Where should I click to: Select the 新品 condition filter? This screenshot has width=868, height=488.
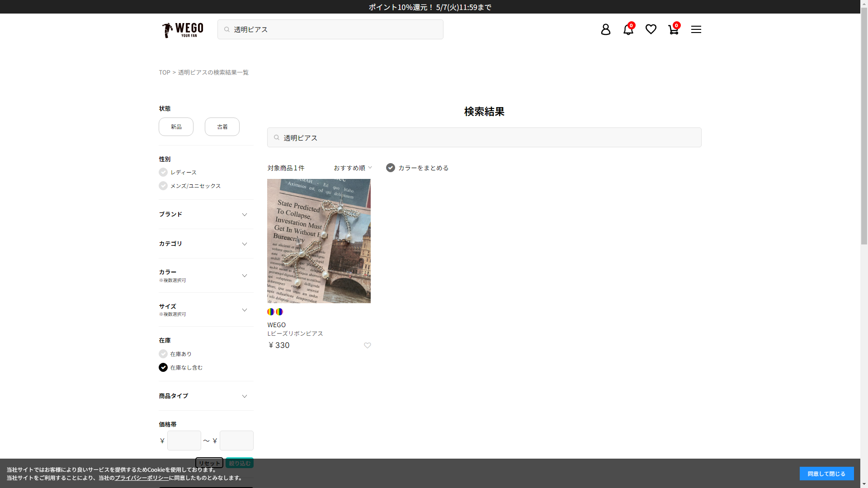click(x=176, y=127)
